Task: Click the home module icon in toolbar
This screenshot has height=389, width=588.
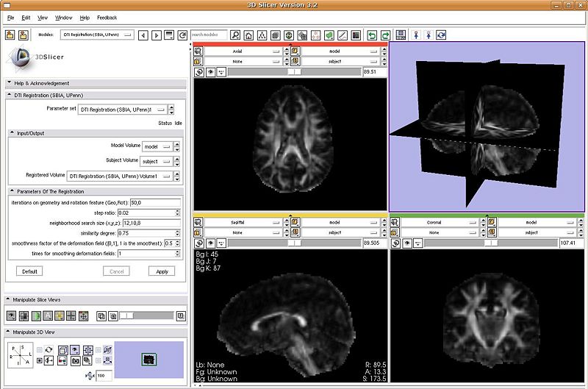Action: [248, 35]
